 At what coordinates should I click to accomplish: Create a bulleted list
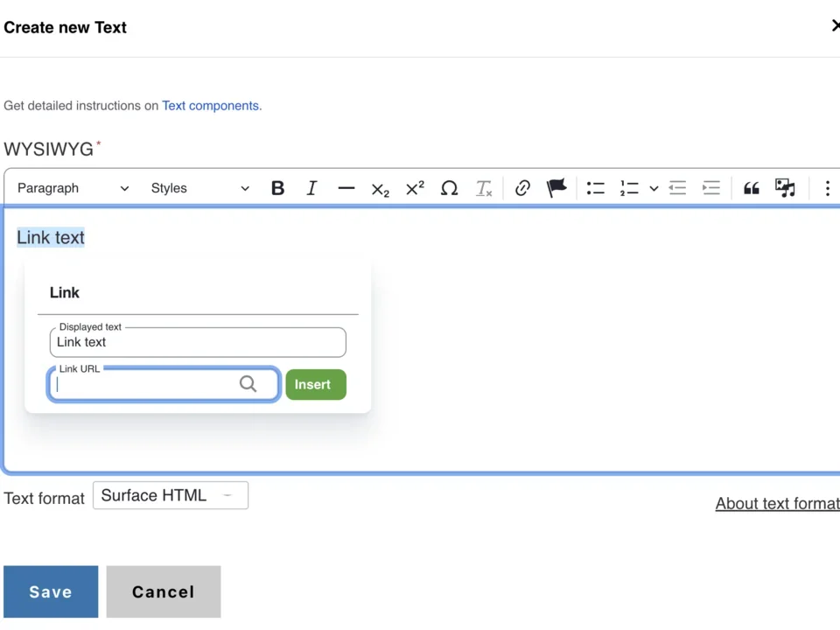[x=596, y=188]
